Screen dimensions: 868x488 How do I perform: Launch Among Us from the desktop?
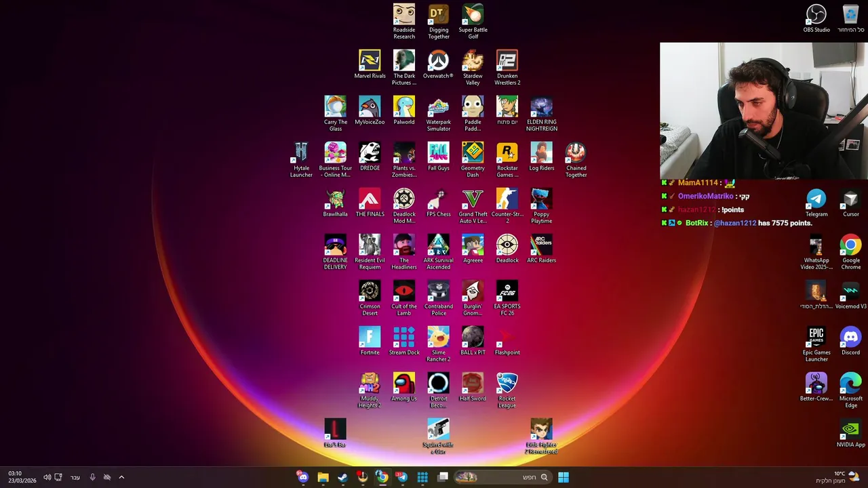click(403, 387)
